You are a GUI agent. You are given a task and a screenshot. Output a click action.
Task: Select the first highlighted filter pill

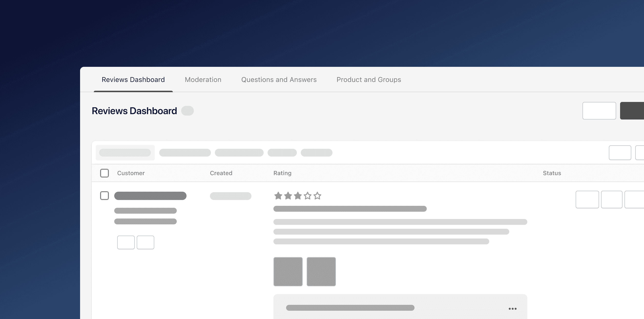[x=125, y=153]
